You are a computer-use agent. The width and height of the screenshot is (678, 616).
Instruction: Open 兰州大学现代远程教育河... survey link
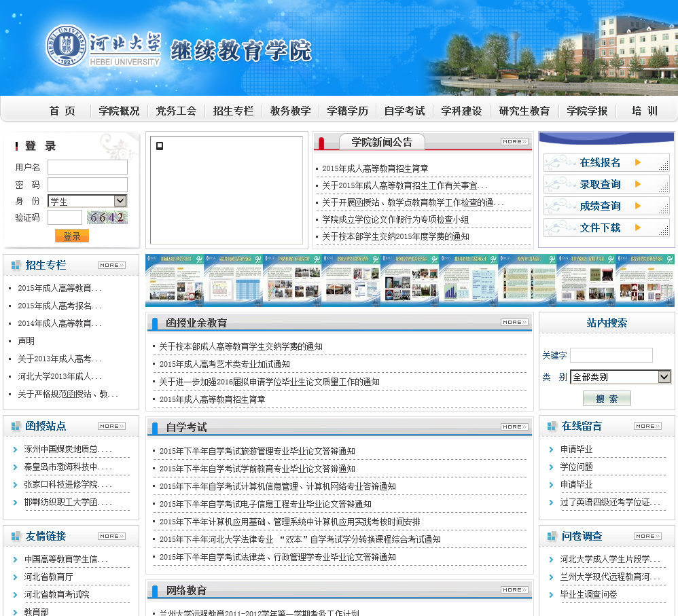point(610,577)
